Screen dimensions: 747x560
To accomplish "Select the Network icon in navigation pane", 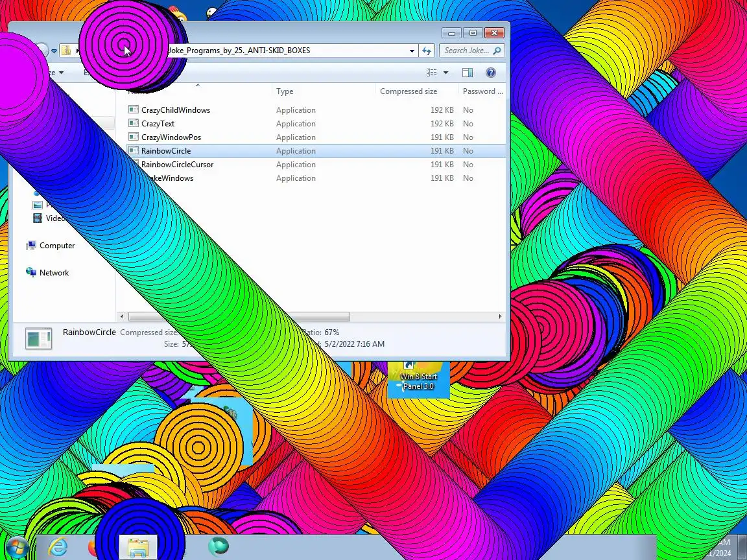I will click(31, 272).
